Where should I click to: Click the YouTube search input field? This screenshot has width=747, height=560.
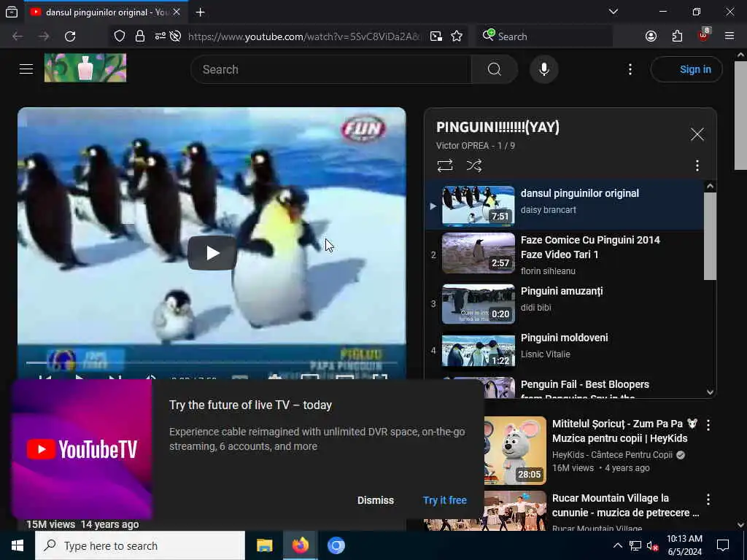tap(331, 69)
